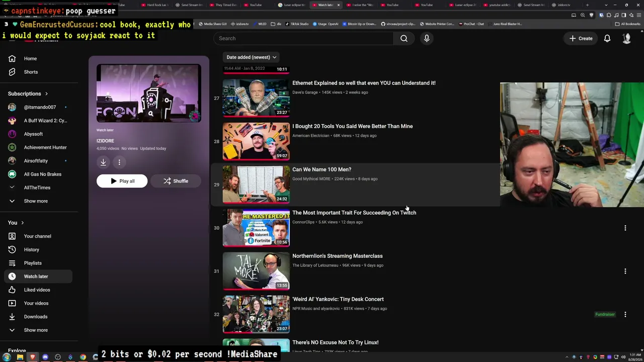This screenshot has width=644, height=362.
Task: Open File Explorer from the taskbar
Action: pos(20,357)
